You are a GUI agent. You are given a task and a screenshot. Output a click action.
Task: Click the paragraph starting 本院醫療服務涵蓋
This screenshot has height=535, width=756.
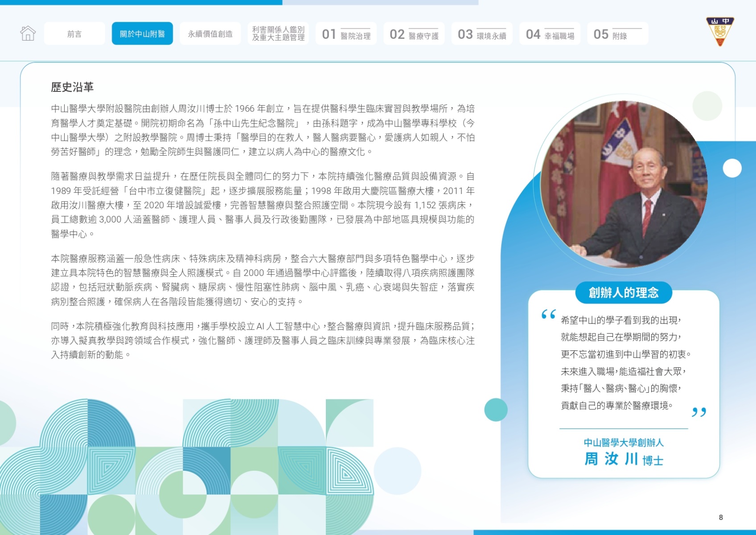coord(263,280)
